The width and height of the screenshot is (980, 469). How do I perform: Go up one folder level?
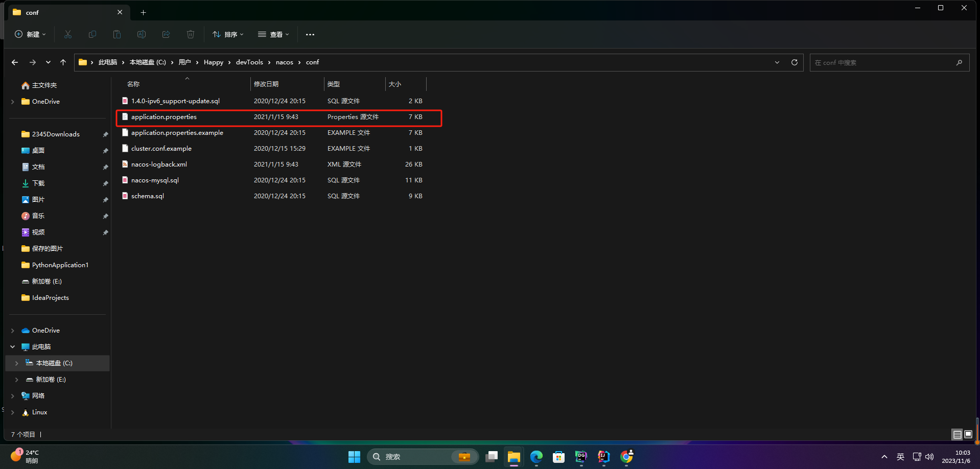[x=63, y=62]
